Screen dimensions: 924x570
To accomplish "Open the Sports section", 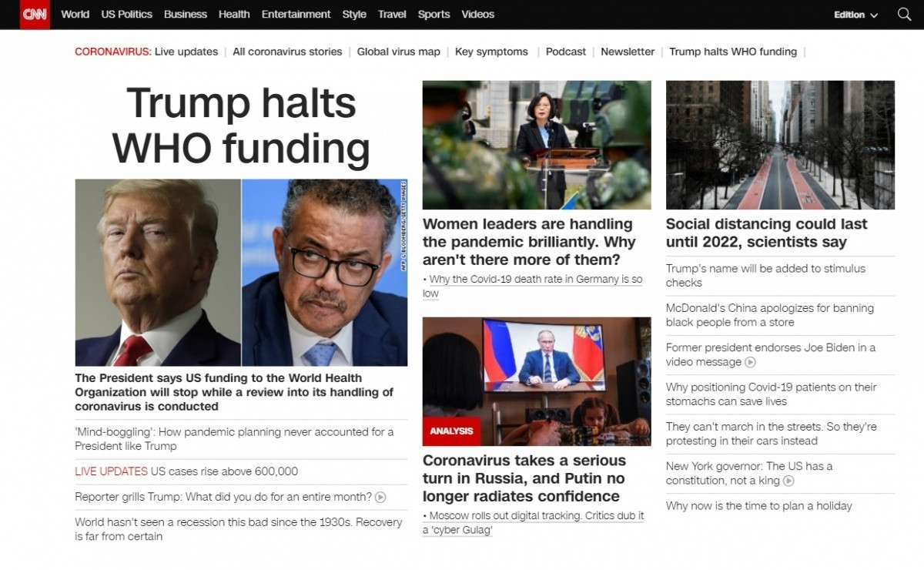I will pyautogui.click(x=434, y=14).
